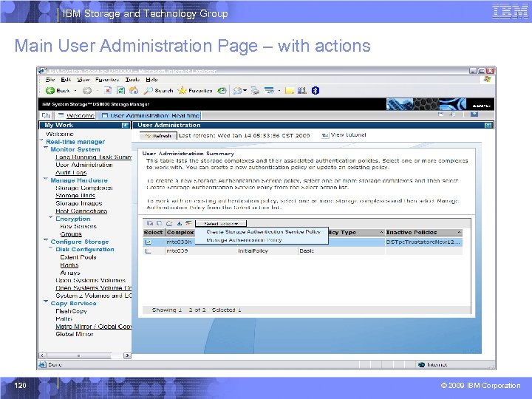Close the User Administration panel icon
The image size is (532, 399).
pos(488,125)
